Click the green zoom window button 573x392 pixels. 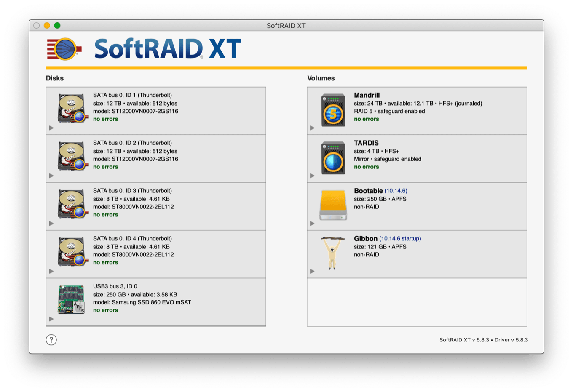[57, 26]
